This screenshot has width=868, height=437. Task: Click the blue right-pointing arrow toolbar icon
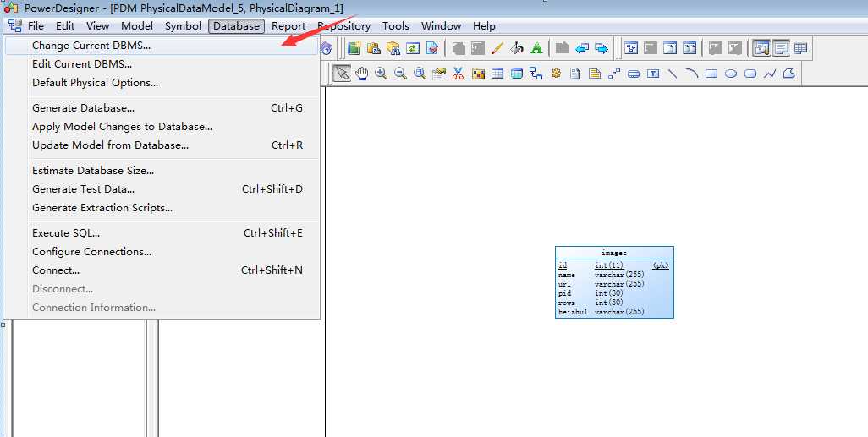602,48
